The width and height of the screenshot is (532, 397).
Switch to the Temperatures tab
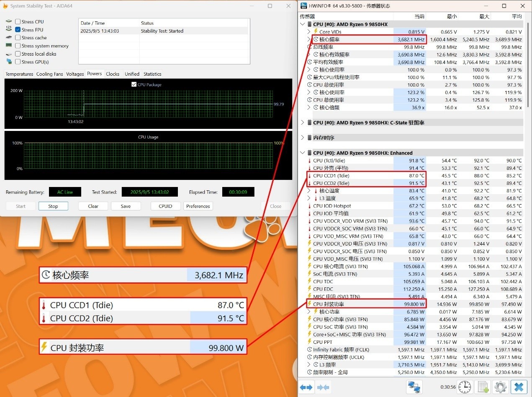[19, 74]
